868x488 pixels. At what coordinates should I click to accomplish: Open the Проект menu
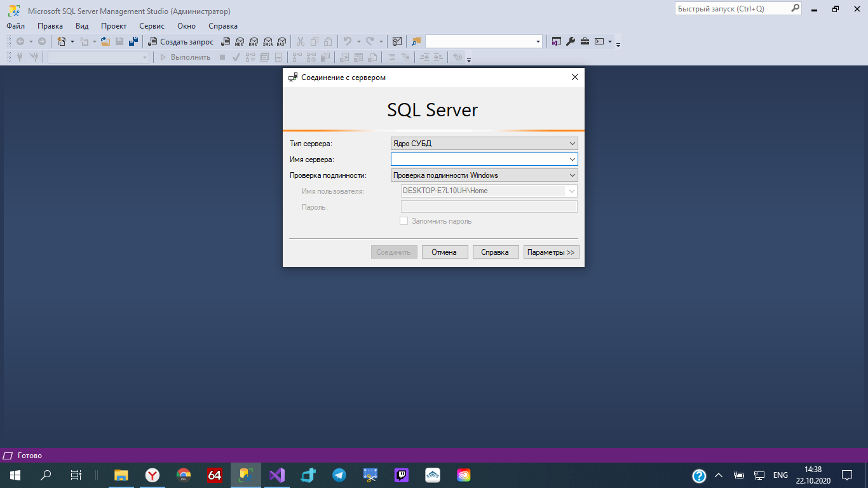[114, 26]
